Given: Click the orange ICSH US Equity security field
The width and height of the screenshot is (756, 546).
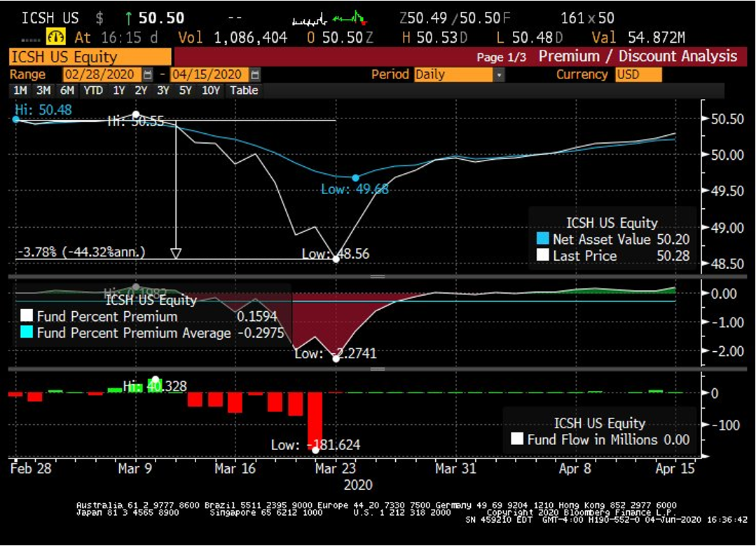Looking at the screenshot, I should tap(90, 57).
